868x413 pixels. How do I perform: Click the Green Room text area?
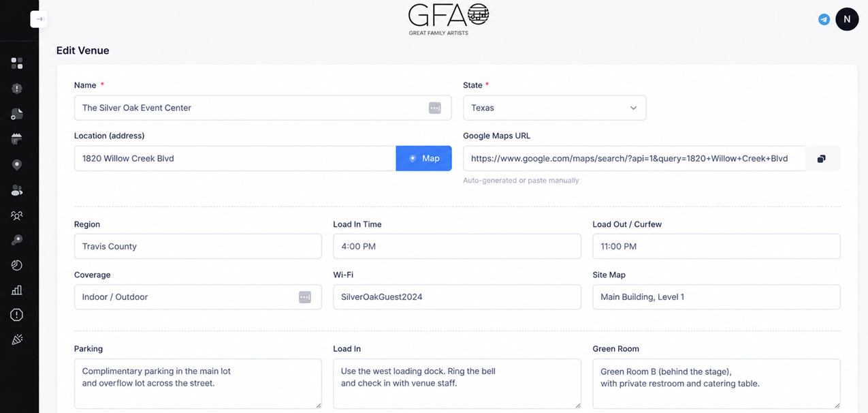tap(716, 384)
